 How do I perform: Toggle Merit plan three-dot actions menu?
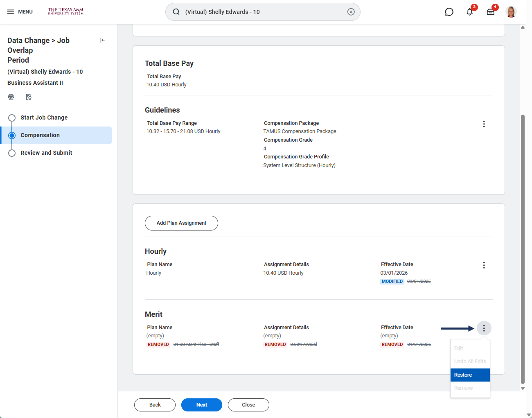(484, 328)
